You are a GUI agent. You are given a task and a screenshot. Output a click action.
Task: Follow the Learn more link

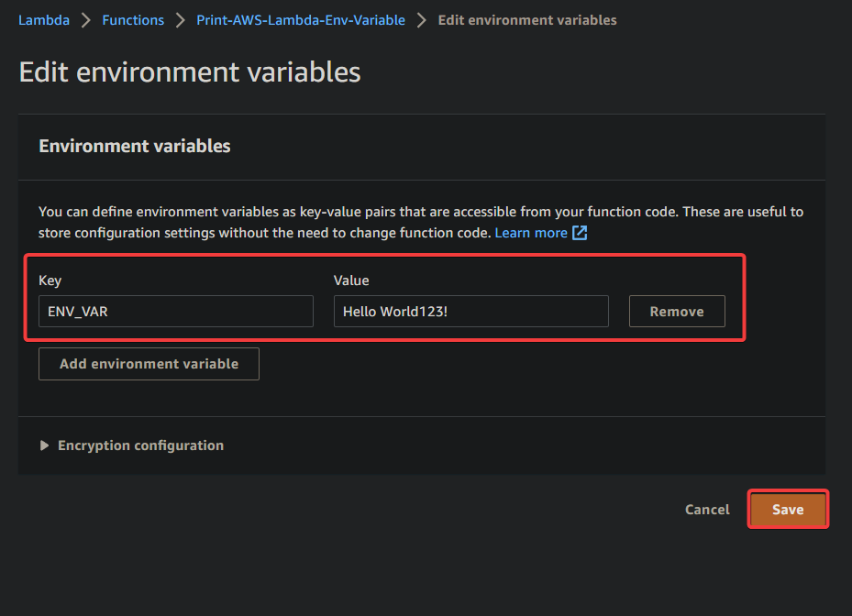click(x=531, y=233)
